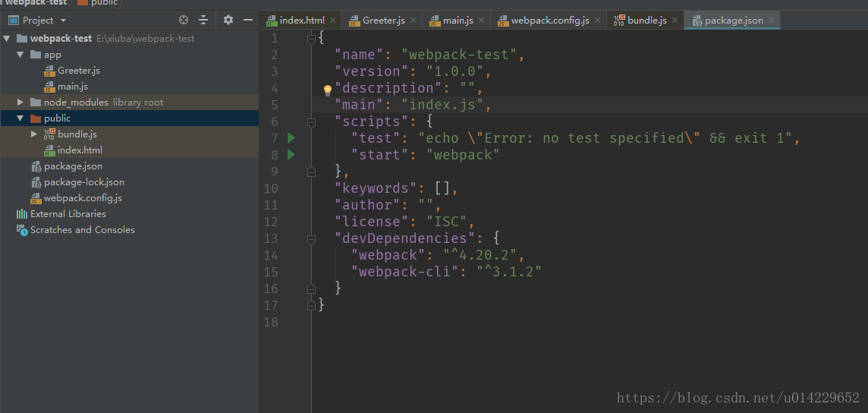The width and height of the screenshot is (868, 413).
Task: Click the "ISC" license value
Action: point(447,222)
